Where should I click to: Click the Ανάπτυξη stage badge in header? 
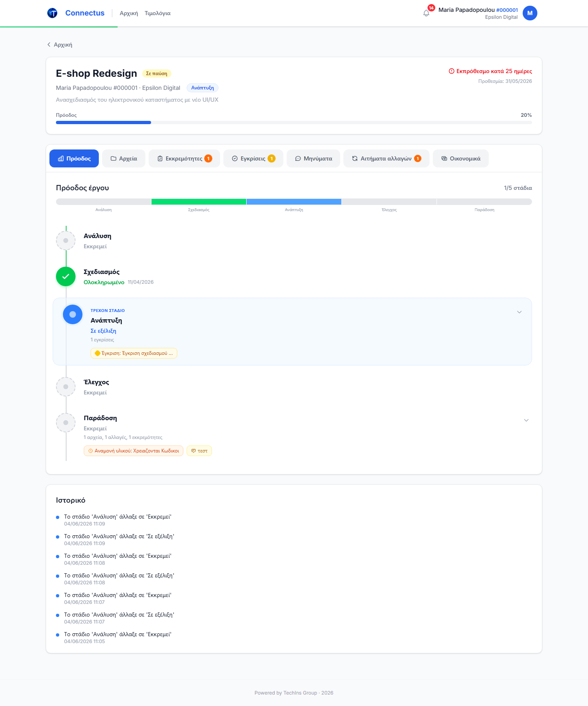(203, 88)
